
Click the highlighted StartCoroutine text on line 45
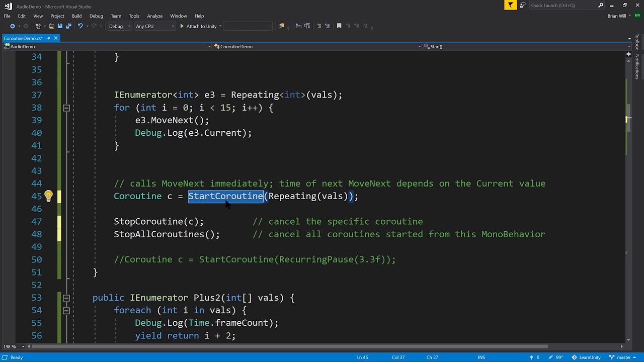pyautogui.click(x=225, y=196)
